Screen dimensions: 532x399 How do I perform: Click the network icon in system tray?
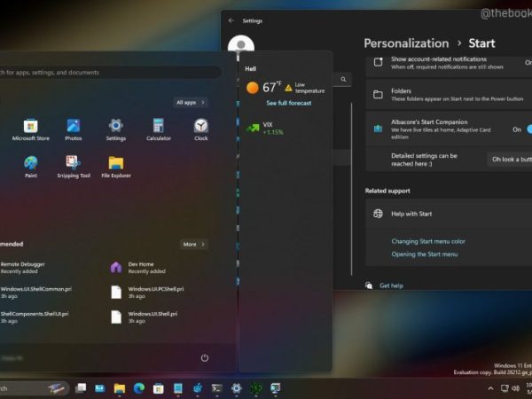[x=505, y=388]
